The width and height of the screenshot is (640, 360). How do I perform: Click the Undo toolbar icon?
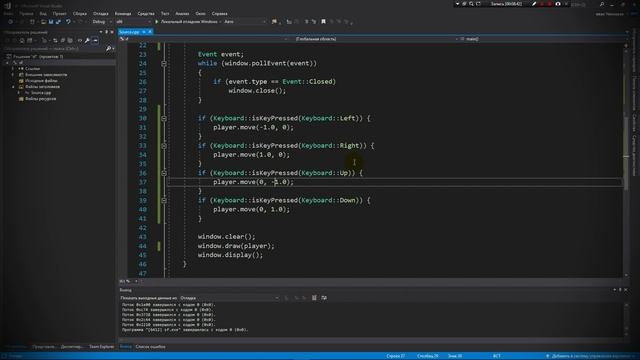click(68, 22)
